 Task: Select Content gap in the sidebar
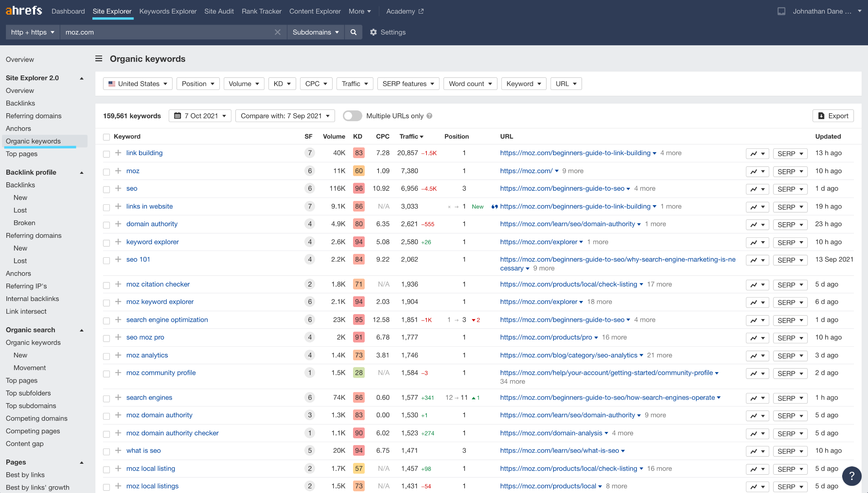(x=25, y=443)
